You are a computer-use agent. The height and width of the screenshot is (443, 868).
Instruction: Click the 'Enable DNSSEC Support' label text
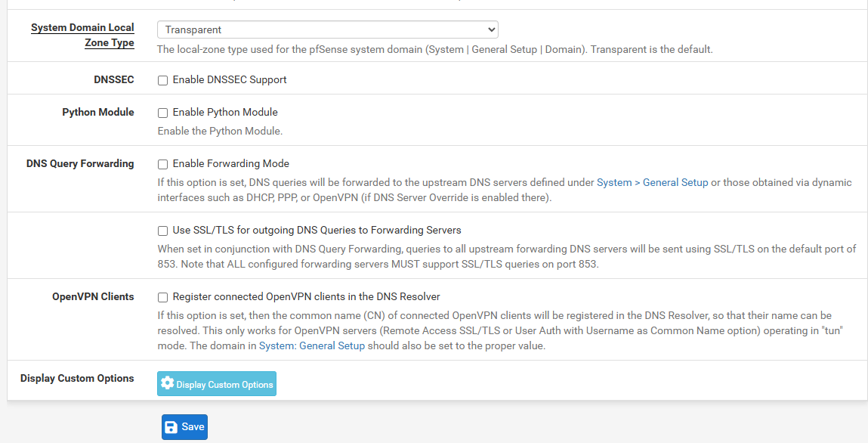(230, 79)
